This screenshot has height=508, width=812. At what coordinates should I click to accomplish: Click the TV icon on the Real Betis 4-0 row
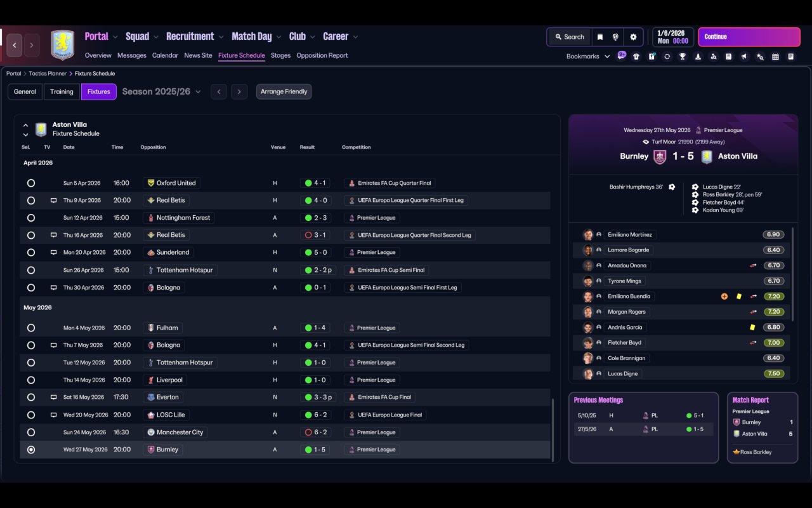pyautogui.click(x=54, y=201)
